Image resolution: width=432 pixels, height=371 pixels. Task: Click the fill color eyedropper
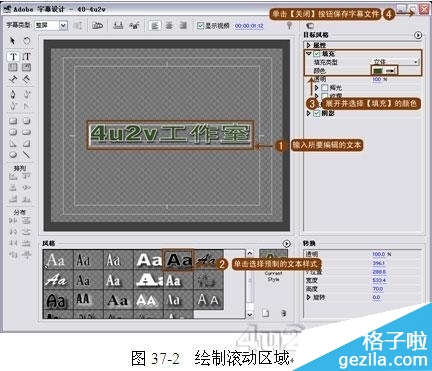[390, 71]
